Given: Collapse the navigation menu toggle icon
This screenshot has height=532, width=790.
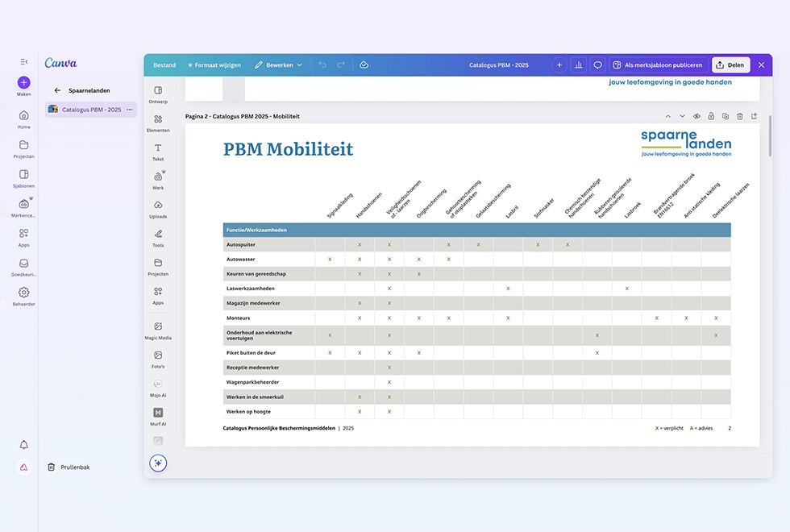Looking at the screenshot, I should pyautogui.click(x=23, y=61).
